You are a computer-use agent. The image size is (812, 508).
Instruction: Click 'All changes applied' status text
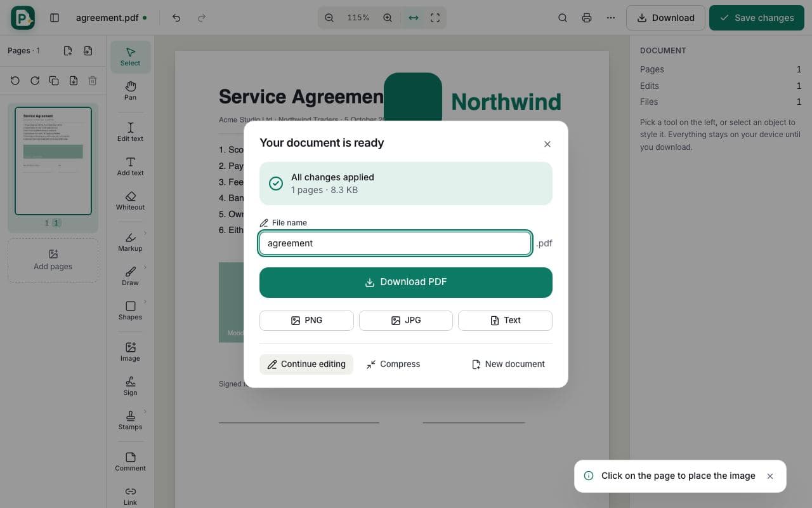[x=332, y=177]
